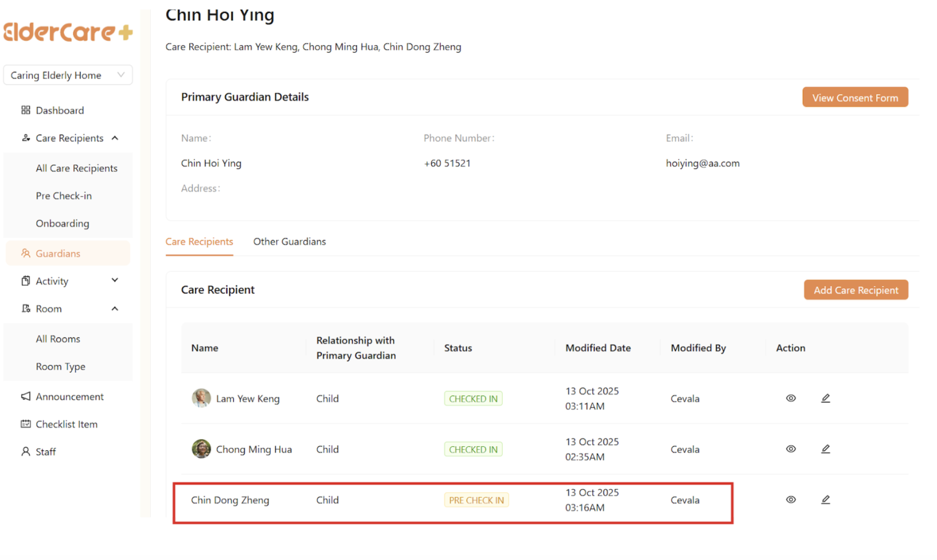Click the Announcement megaphone icon
Screen dimensions: 937x560
26,396
